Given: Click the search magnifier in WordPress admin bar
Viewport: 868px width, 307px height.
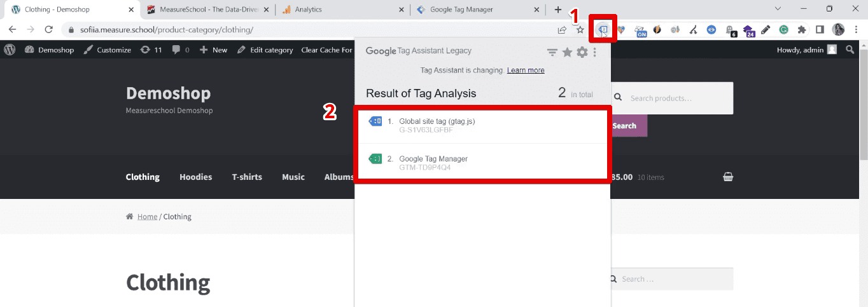Looking at the screenshot, I should pos(850,50).
